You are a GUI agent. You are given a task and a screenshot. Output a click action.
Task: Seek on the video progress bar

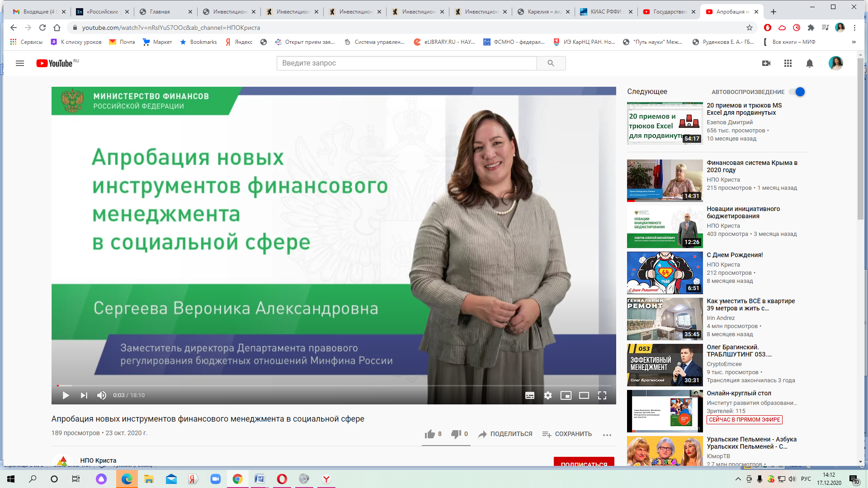click(334, 385)
